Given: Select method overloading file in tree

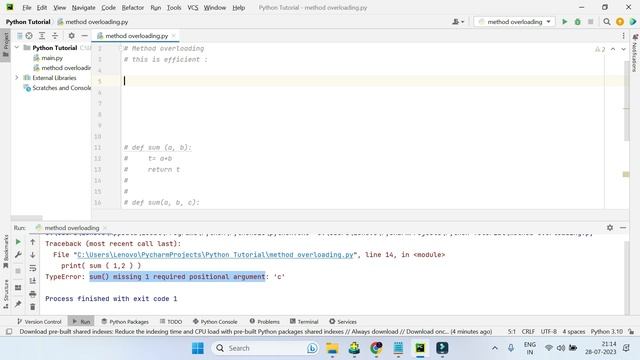Looking at the screenshot, I should (x=62, y=68).
